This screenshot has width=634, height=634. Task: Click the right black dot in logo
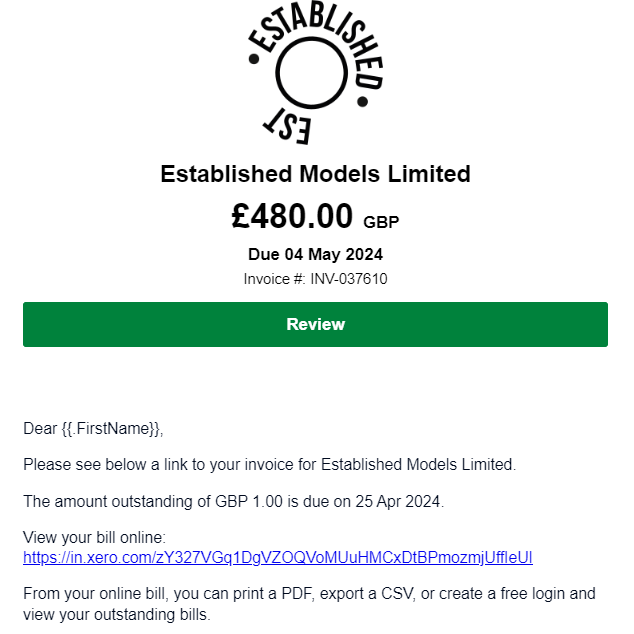(363, 101)
